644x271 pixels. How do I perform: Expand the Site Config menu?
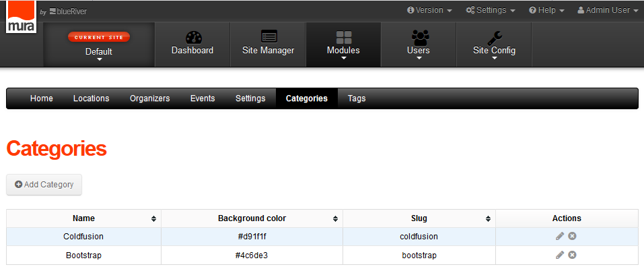(494, 44)
